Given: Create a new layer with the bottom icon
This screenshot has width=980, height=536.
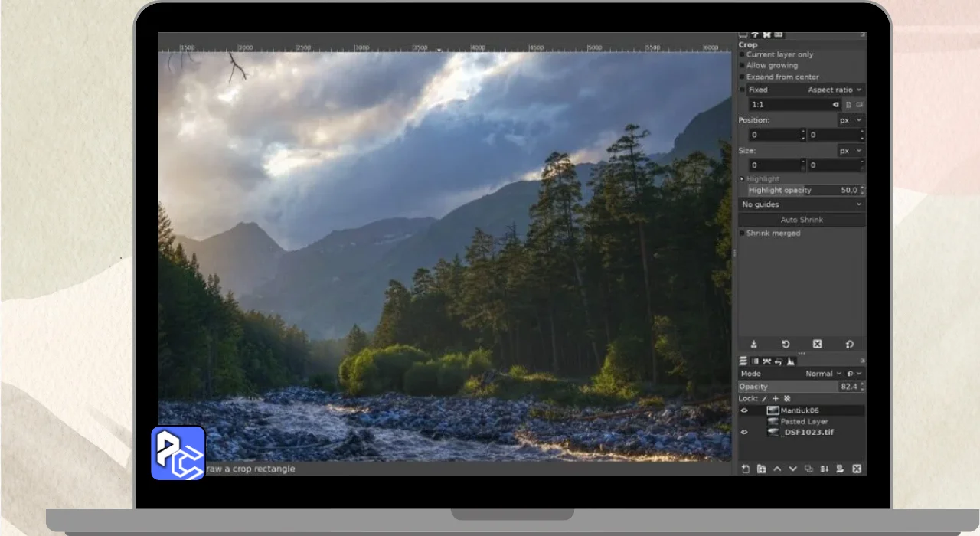Looking at the screenshot, I should coord(745,469).
